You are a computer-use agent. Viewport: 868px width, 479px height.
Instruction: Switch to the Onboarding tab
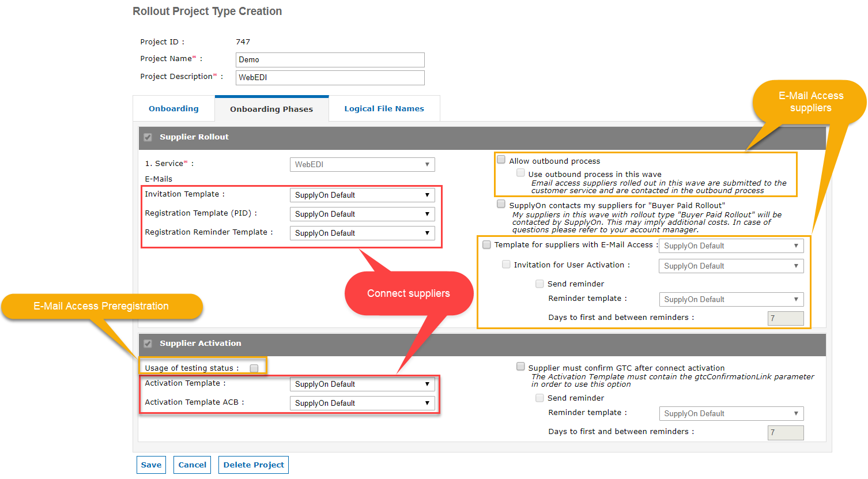point(173,108)
